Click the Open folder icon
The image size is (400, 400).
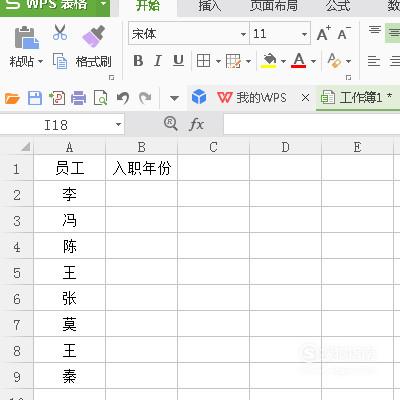pyautogui.click(x=12, y=98)
